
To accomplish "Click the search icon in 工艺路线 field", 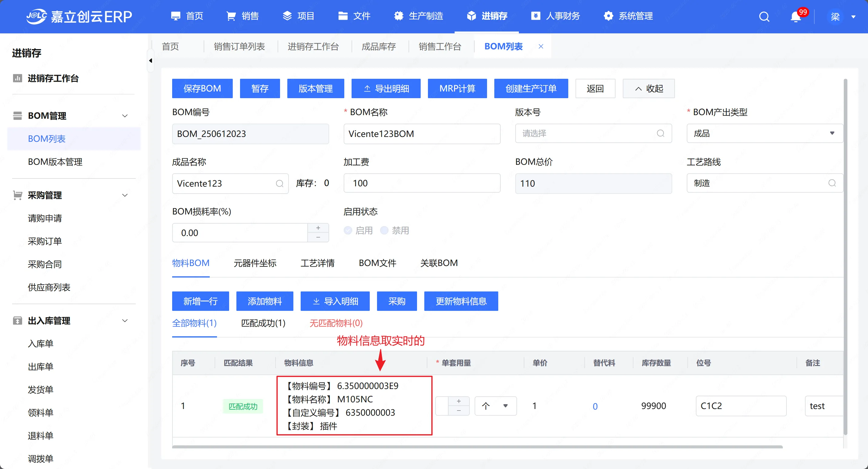I will coord(832,183).
